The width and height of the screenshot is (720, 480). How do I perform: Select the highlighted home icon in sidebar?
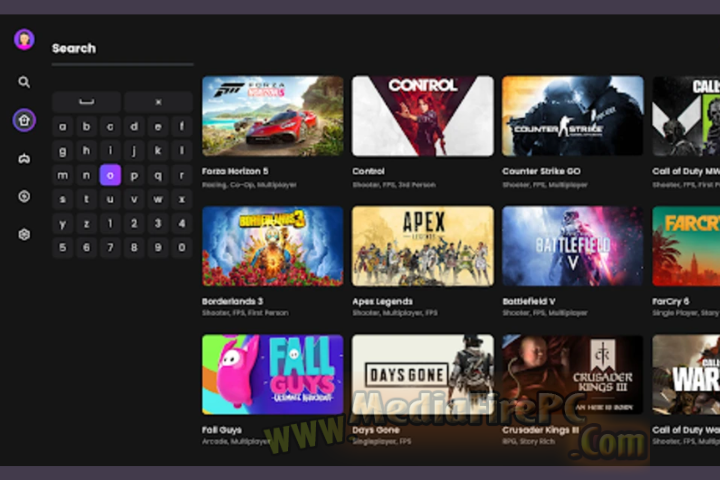pos(24,120)
